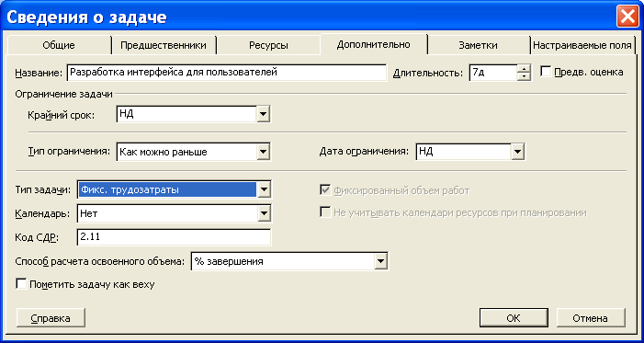Enable the Предв. оценка checkbox

click(546, 72)
